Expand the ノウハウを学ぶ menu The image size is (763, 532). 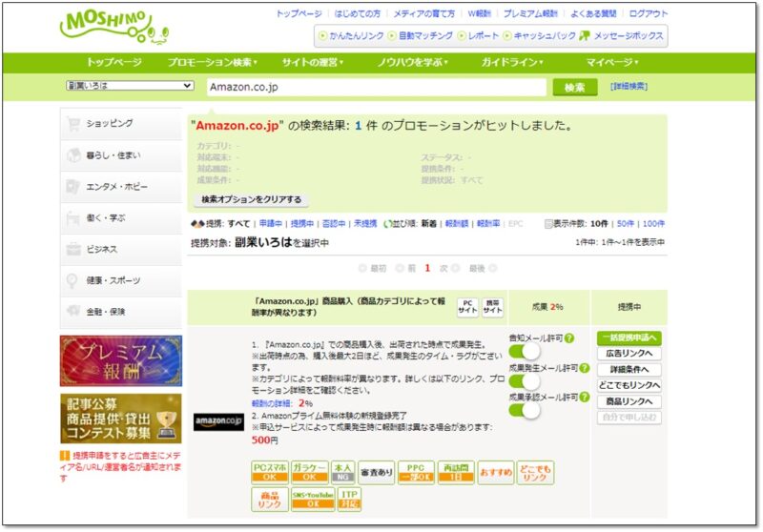412,62
